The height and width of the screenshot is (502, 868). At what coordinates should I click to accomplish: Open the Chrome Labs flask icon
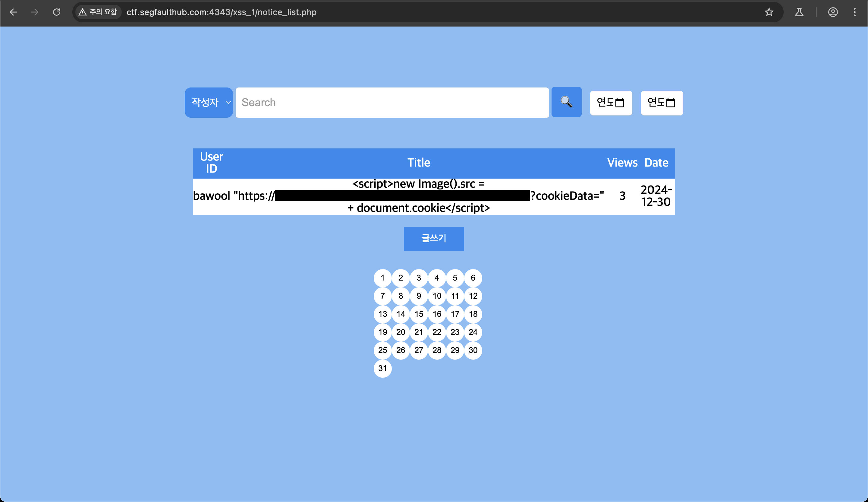[799, 12]
